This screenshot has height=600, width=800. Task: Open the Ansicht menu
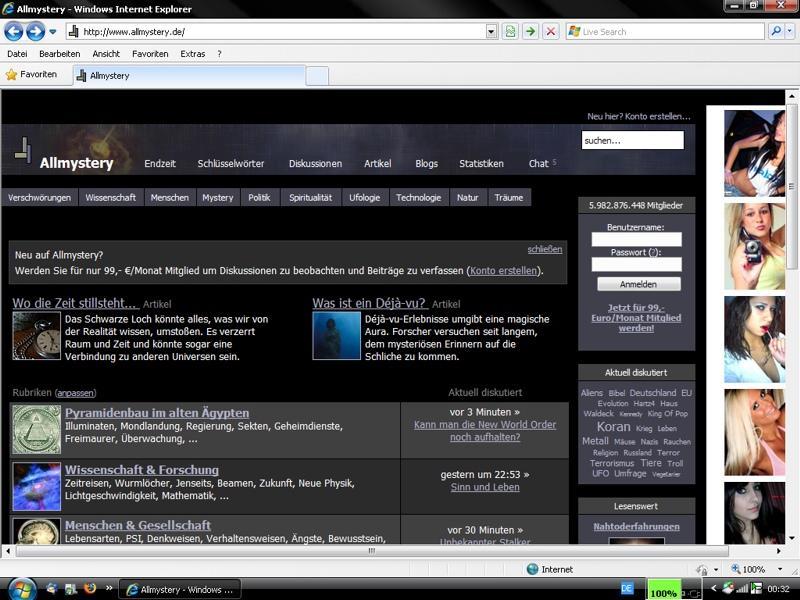click(106, 54)
